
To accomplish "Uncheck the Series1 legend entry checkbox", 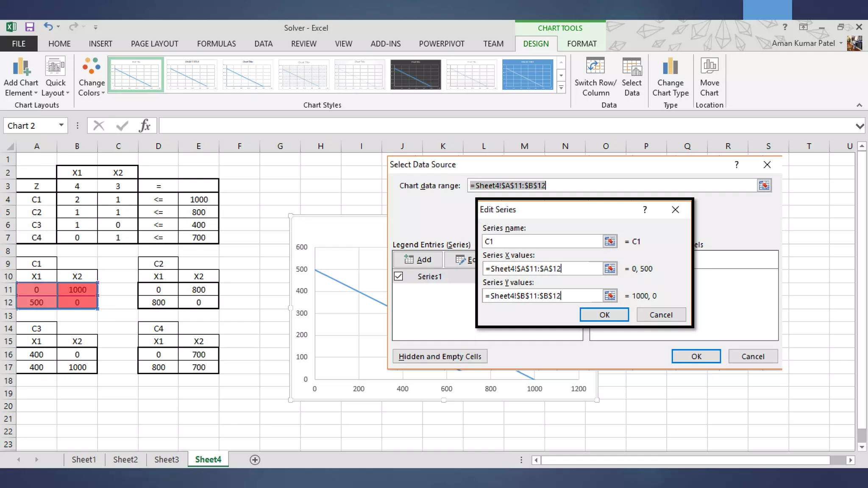I will (398, 277).
